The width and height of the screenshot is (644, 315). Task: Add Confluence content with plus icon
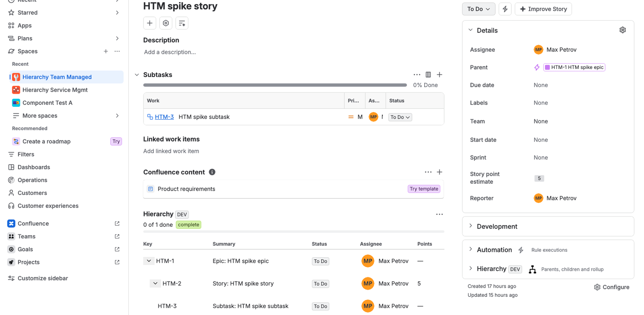[440, 172]
